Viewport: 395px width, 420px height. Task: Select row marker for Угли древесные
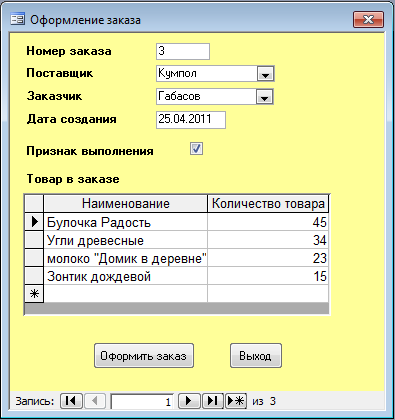pos(34,240)
